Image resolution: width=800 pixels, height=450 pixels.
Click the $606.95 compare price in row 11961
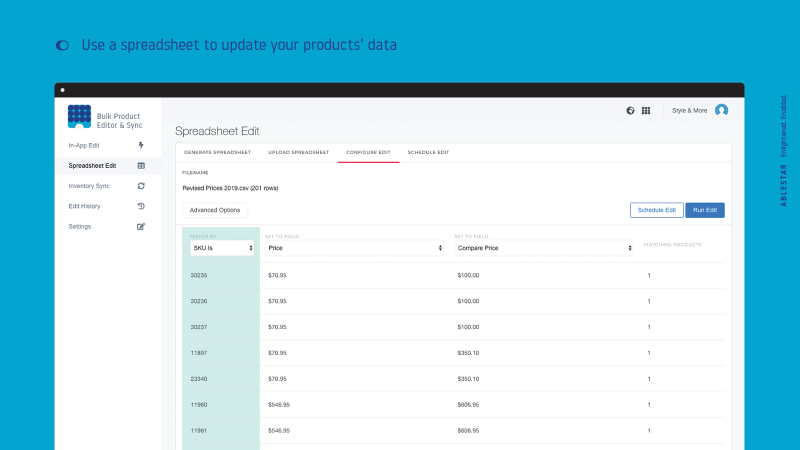468,431
